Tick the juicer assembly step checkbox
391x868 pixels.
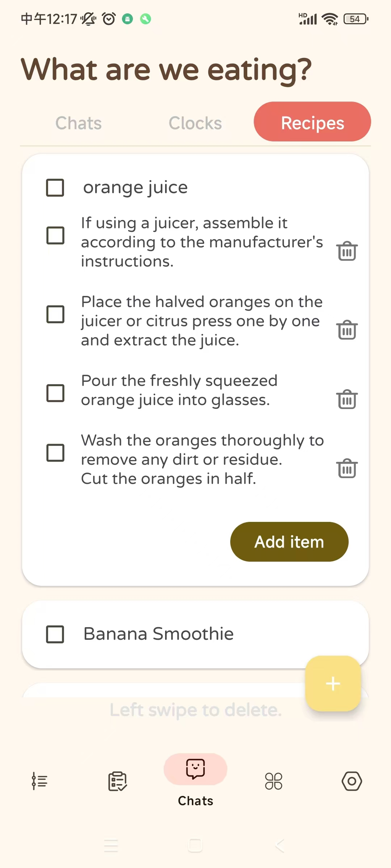point(55,235)
